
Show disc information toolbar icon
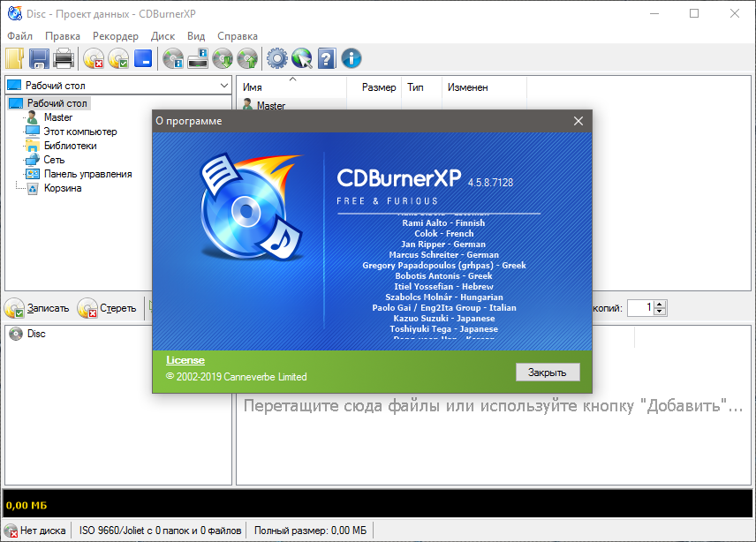[173, 59]
